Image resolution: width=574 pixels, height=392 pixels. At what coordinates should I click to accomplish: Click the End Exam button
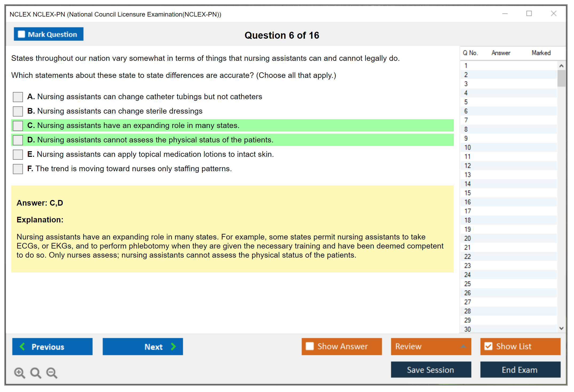point(520,370)
